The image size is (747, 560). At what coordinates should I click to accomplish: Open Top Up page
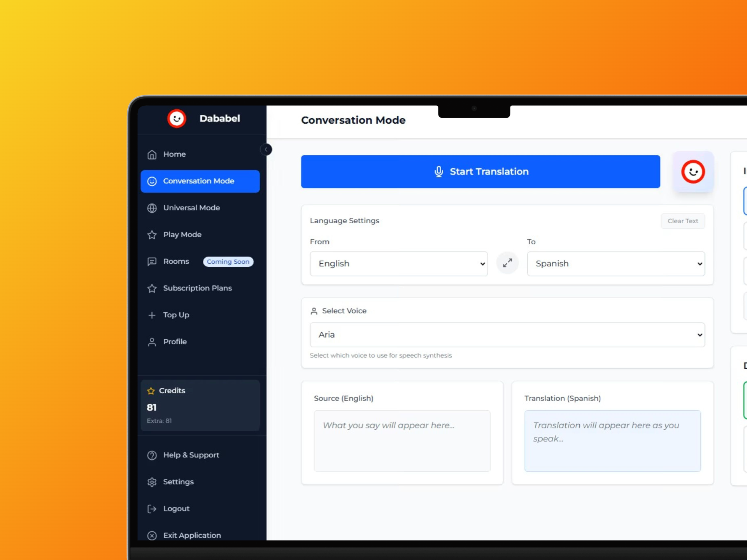tap(200, 315)
